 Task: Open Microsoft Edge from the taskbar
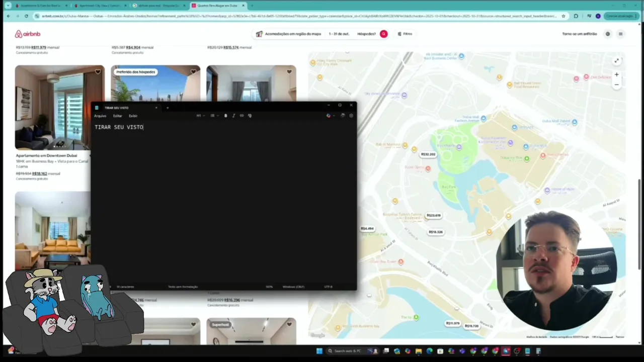tap(429, 351)
